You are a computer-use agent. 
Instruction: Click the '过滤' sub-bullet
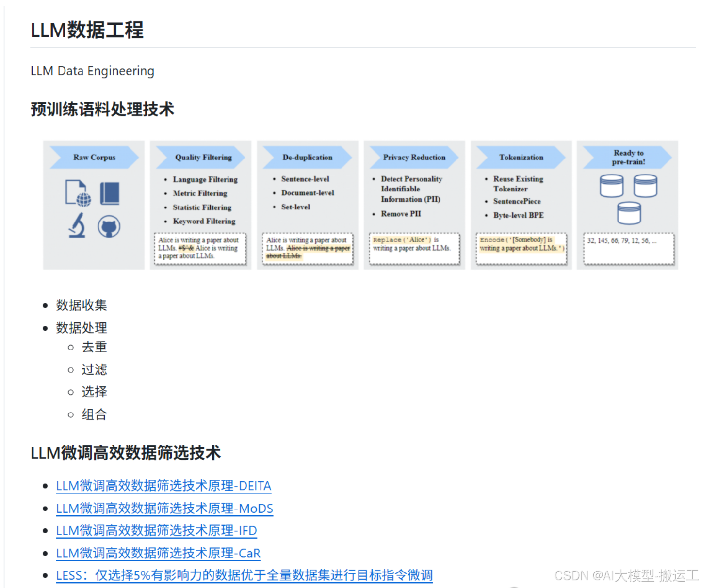(x=94, y=369)
